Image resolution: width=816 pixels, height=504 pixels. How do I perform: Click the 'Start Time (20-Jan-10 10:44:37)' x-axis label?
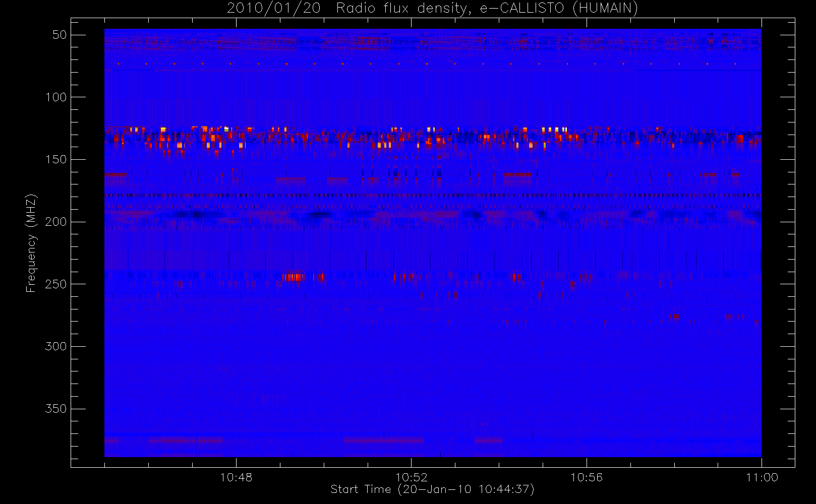point(432,489)
